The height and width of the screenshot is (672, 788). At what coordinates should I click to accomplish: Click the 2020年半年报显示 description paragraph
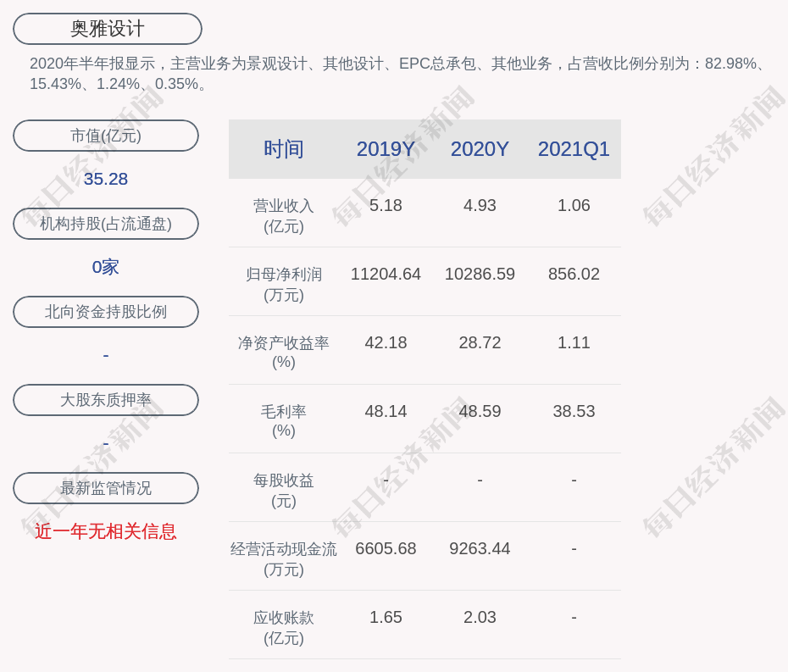(397, 74)
